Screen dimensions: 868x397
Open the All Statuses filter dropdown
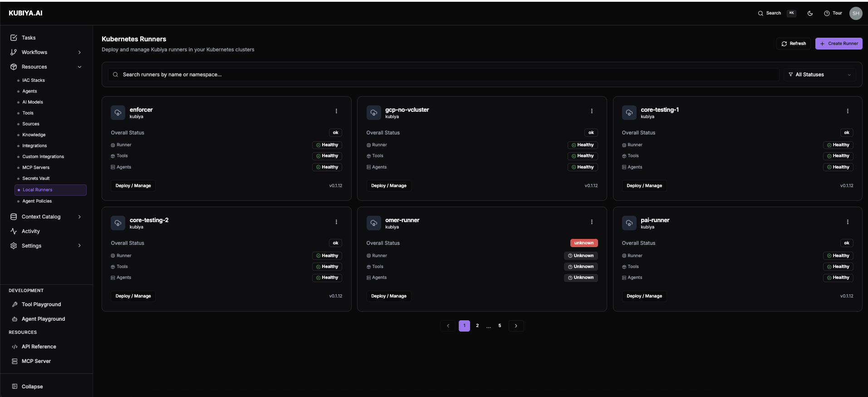[819, 74]
